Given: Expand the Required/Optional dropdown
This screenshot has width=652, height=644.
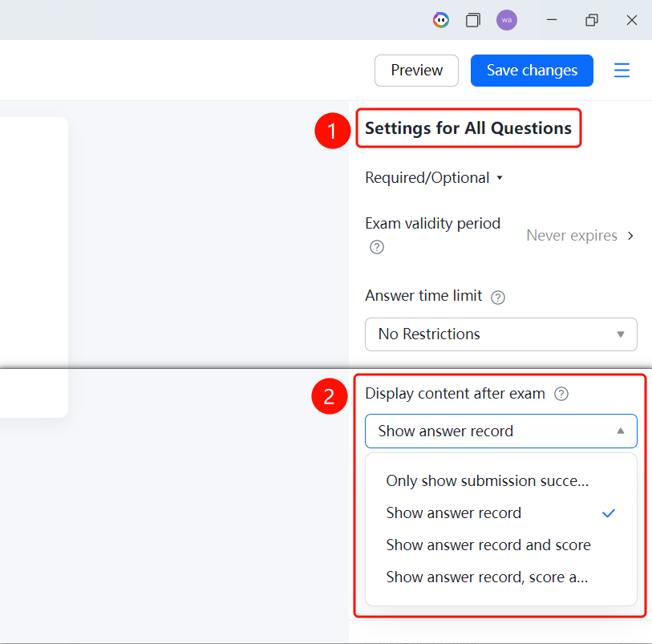Looking at the screenshot, I should [434, 178].
